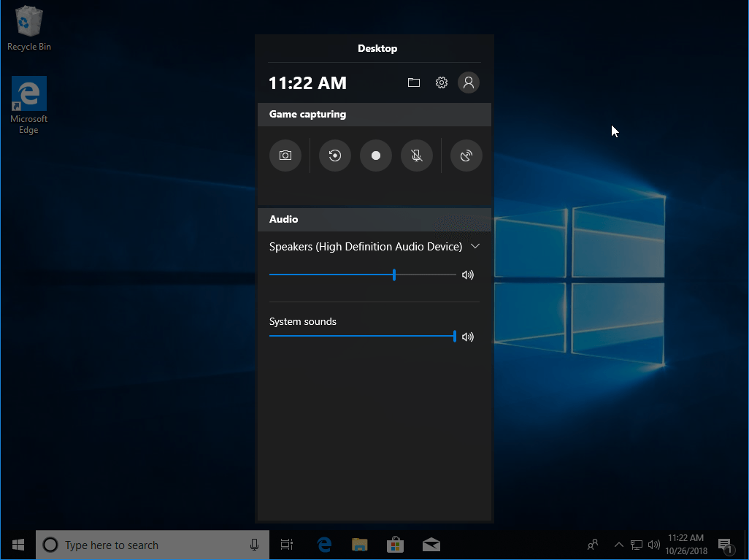Open the taskbar clock and date

(x=686, y=545)
